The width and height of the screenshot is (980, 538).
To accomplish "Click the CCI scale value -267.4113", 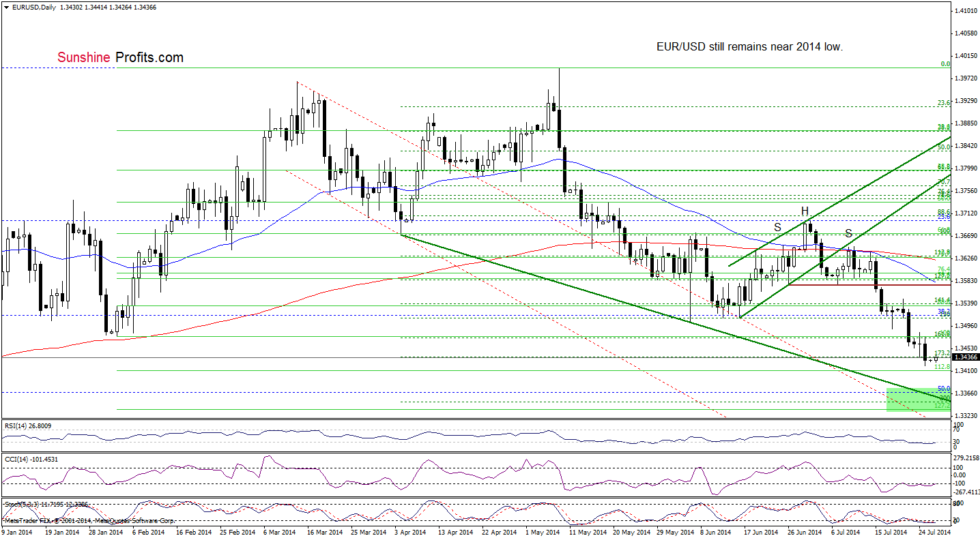I will 966,491.
